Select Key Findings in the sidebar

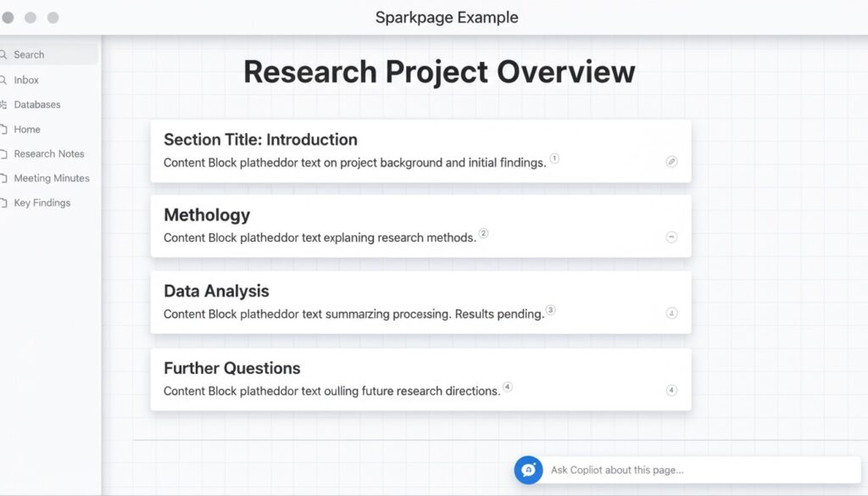(x=42, y=203)
